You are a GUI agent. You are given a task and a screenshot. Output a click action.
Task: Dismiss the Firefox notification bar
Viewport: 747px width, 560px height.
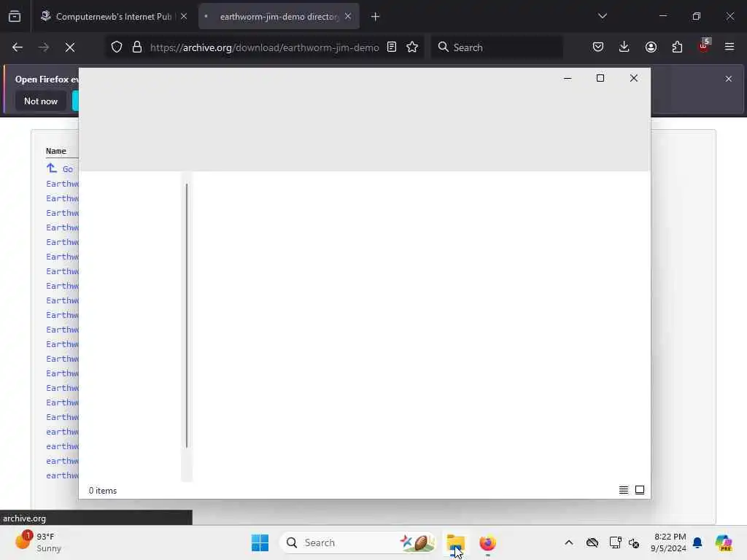pos(729,79)
